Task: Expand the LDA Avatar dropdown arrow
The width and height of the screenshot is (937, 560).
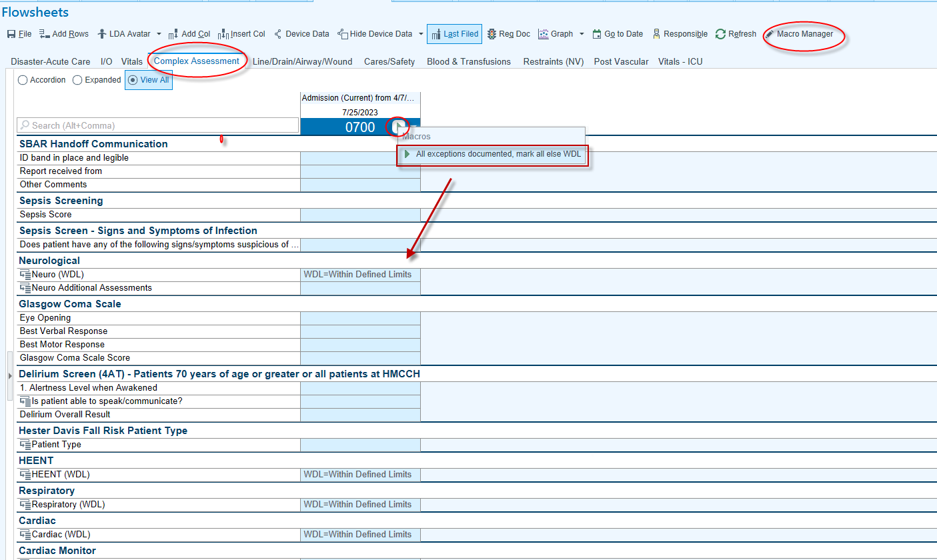Action: tap(159, 34)
